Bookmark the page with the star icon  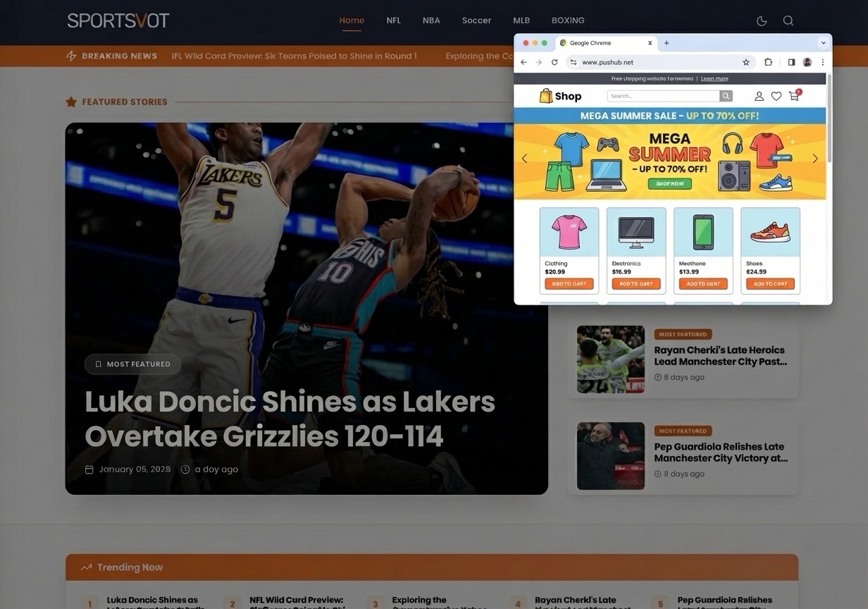746,62
